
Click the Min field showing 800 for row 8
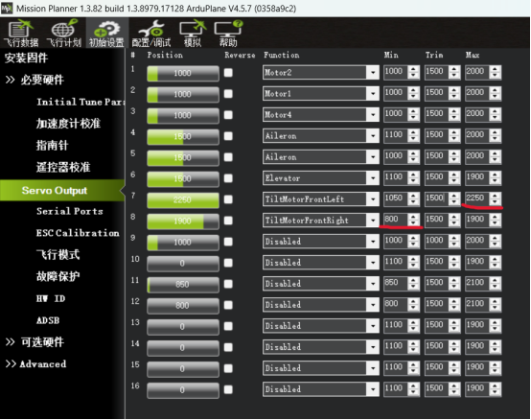click(x=396, y=220)
